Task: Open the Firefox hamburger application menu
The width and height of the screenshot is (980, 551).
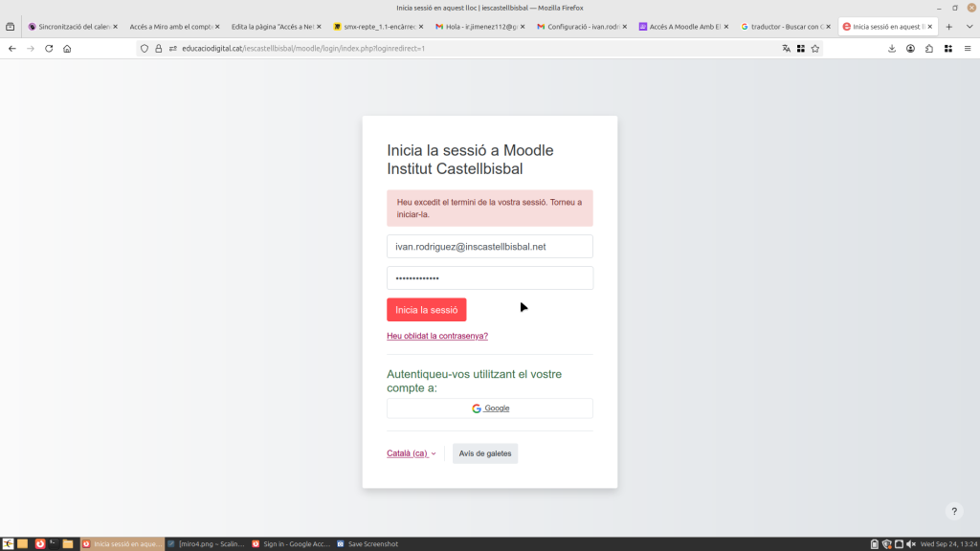Action: (968, 48)
